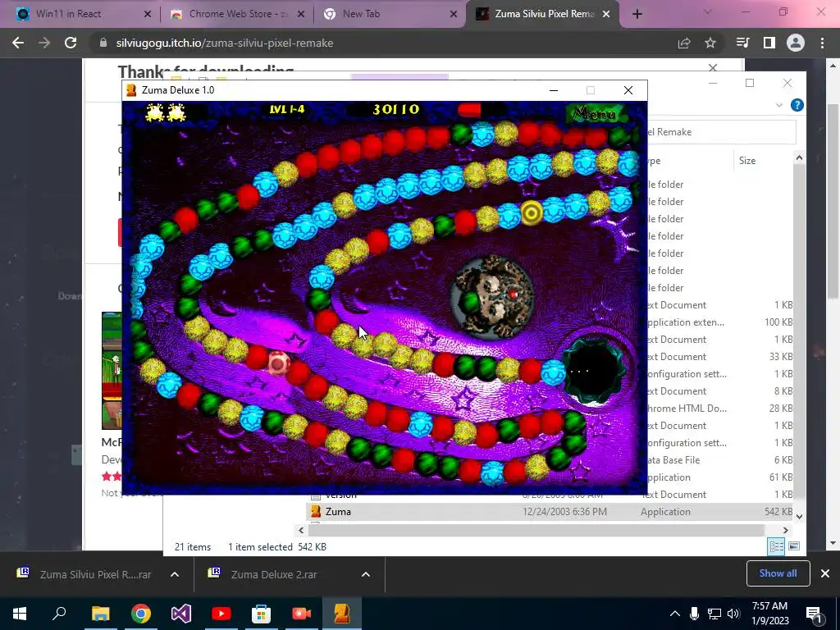Open the notification center
Image resolution: width=840 pixels, height=630 pixels.
pyautogui.click(x=814, y=614)
